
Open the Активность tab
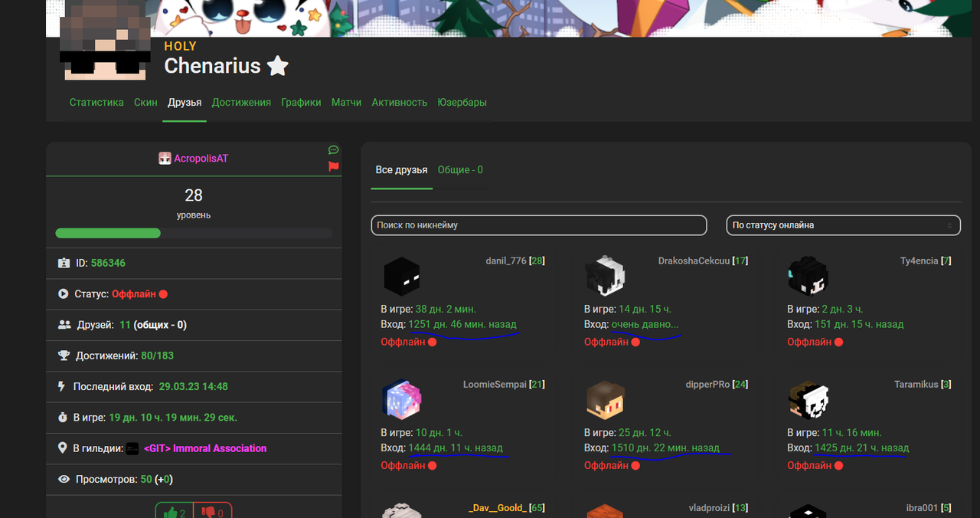[x=399, y=102]
